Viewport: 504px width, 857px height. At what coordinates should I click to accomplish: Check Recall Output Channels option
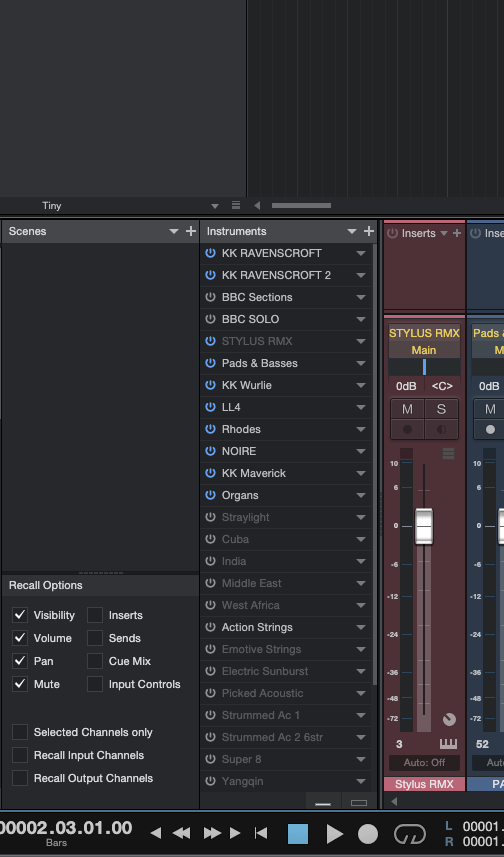pos(20,778)
